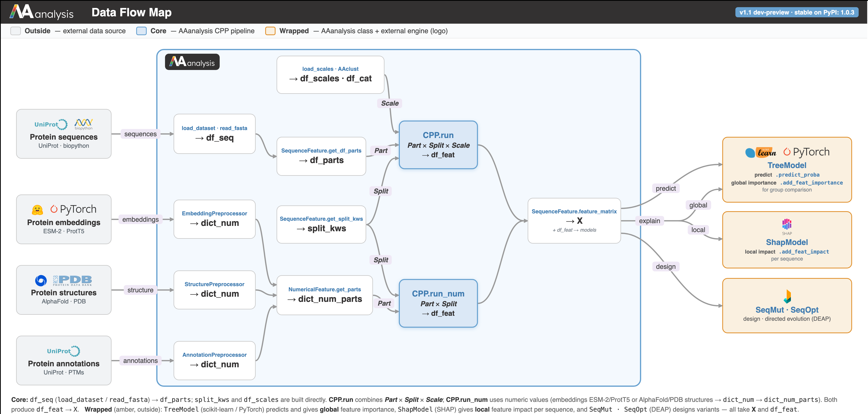
Task: Click the version badge v1.1 dev-preview
Action: (797, 13)
